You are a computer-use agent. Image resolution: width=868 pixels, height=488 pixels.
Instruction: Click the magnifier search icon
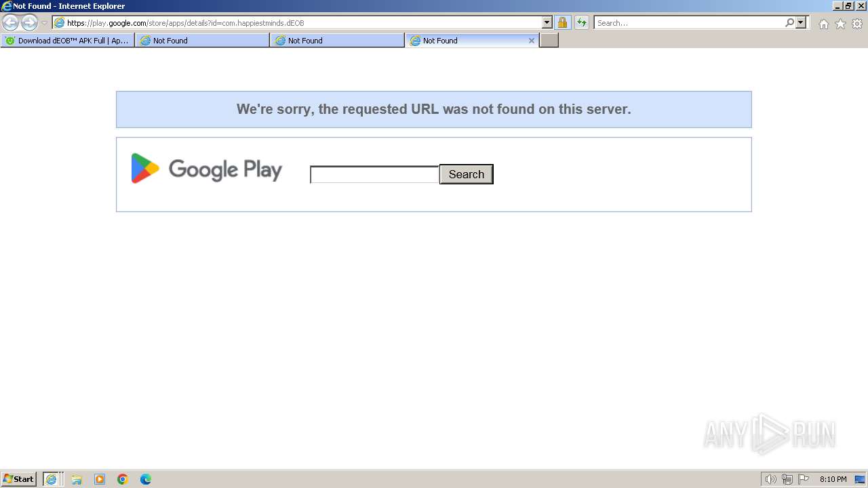(789, 22)
